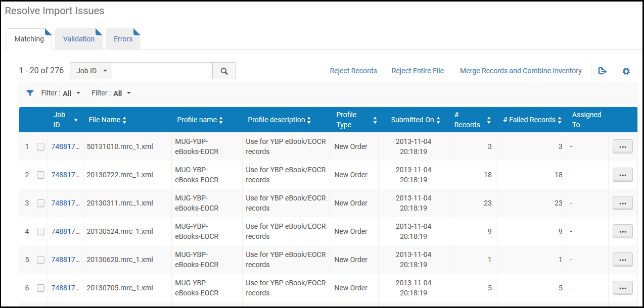The width and height of the screenshot is (644, 308).
Task: Sort by Profile Type column arrows
Action: [375, 120]
